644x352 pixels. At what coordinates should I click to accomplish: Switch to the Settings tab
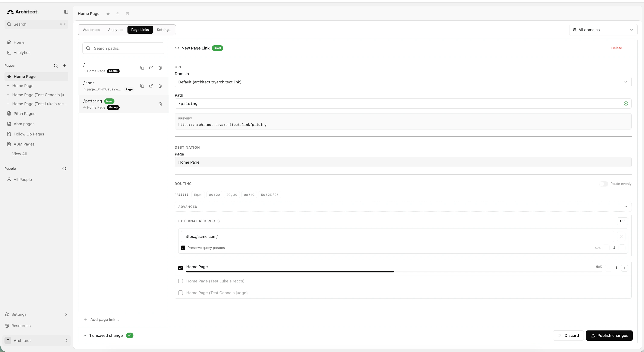[164, 29]
